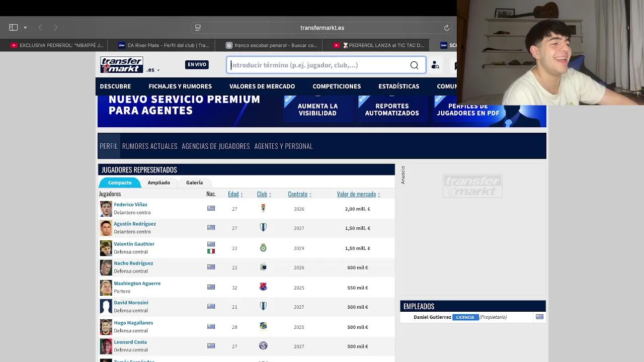Open David Morosini player link
This screenshot has height=362, width=644.
(131, 303)
